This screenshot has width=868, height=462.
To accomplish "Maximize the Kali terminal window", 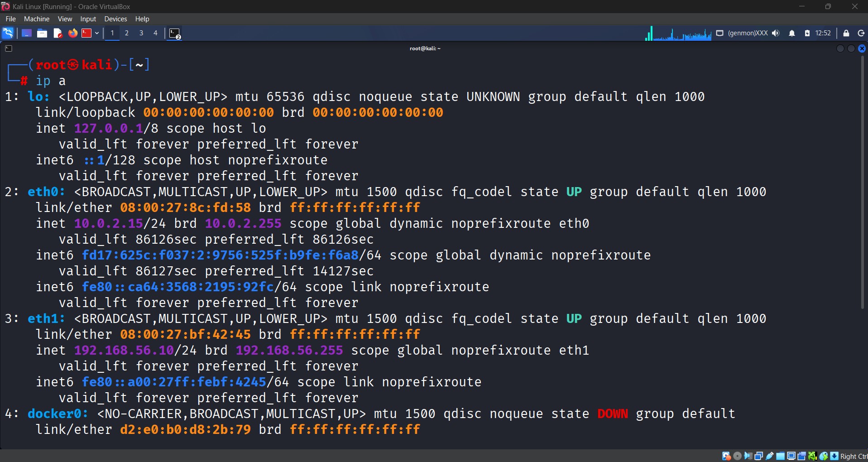I will tap(851, 48).
